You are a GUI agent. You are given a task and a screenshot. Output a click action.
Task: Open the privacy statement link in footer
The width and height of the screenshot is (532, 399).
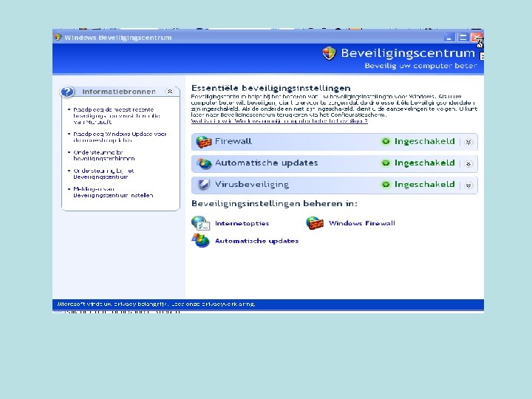[x=211, y=304]
